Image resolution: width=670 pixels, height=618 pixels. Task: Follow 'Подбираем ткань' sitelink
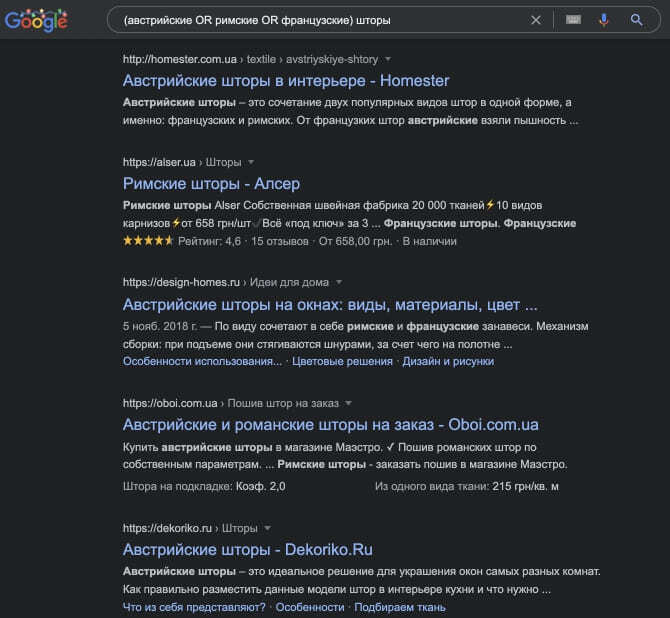(x=400, y=607)
